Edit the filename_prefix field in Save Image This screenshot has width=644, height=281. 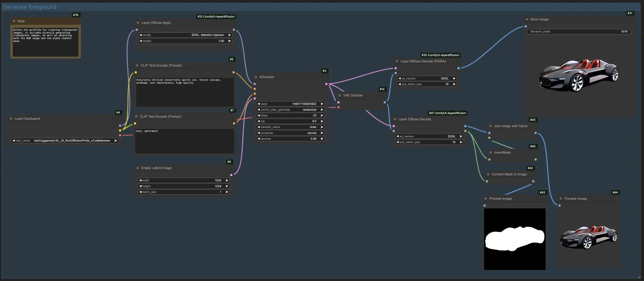(x=579, y=31)
